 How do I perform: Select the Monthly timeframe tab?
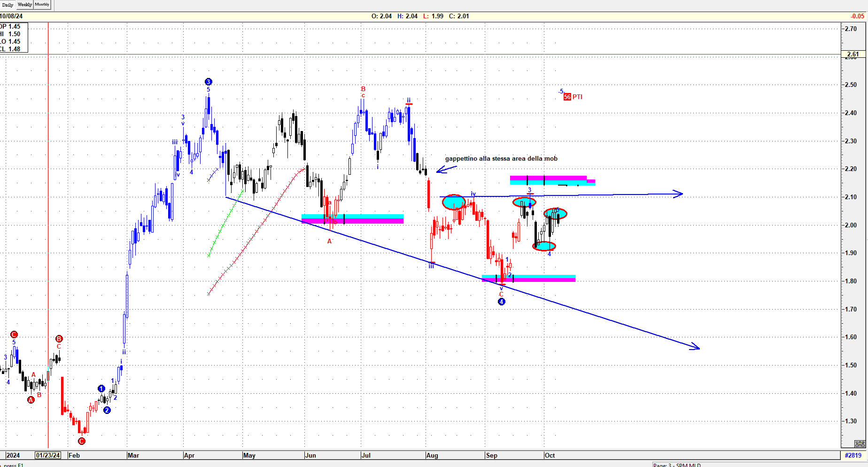pos(42,5)
